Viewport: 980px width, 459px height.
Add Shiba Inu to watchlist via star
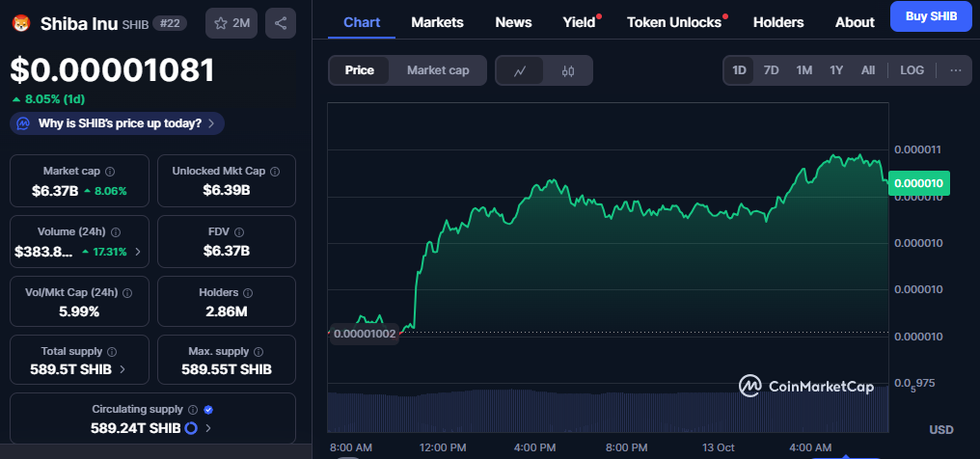pyautogui.click(x=231, y=23)
